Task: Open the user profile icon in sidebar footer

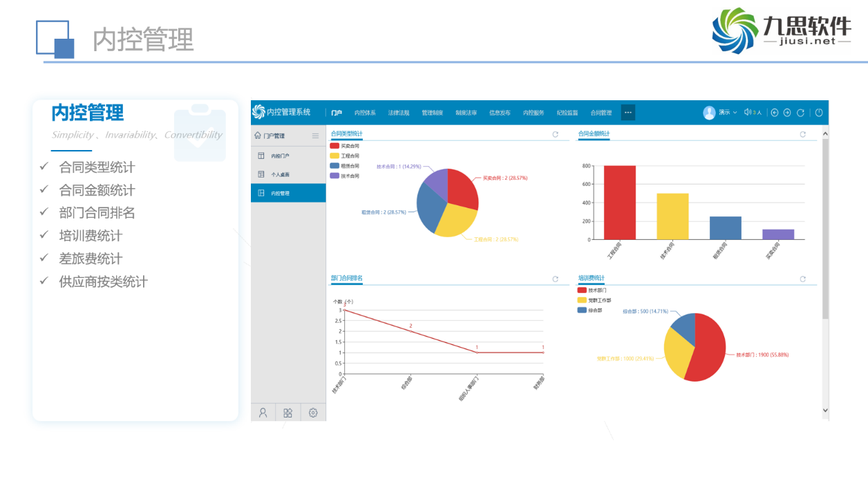Action: pos(263,413)
